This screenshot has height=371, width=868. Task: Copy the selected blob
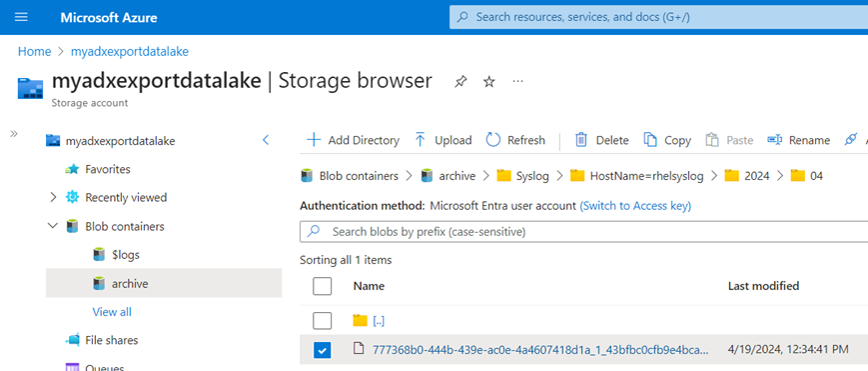coord(667,140)
